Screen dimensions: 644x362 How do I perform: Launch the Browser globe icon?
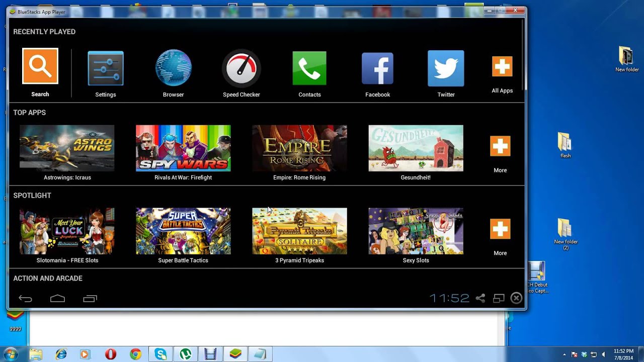(173, 68)
